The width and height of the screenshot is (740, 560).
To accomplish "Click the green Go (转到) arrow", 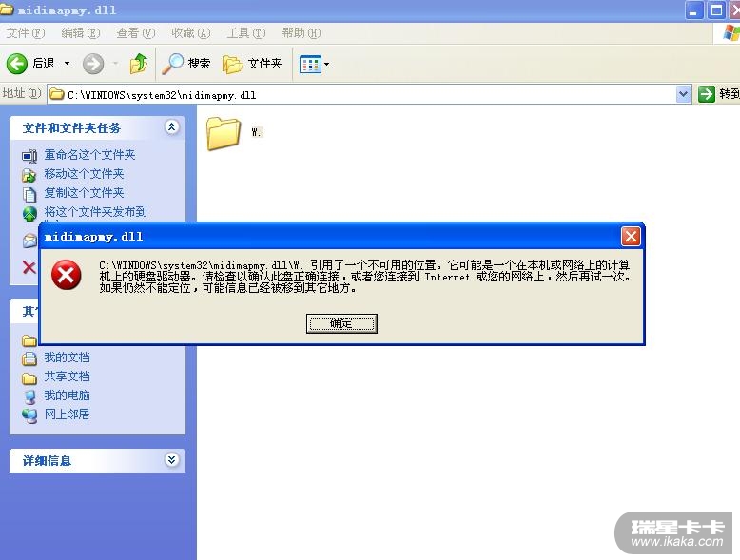I will tap(707, 94).
